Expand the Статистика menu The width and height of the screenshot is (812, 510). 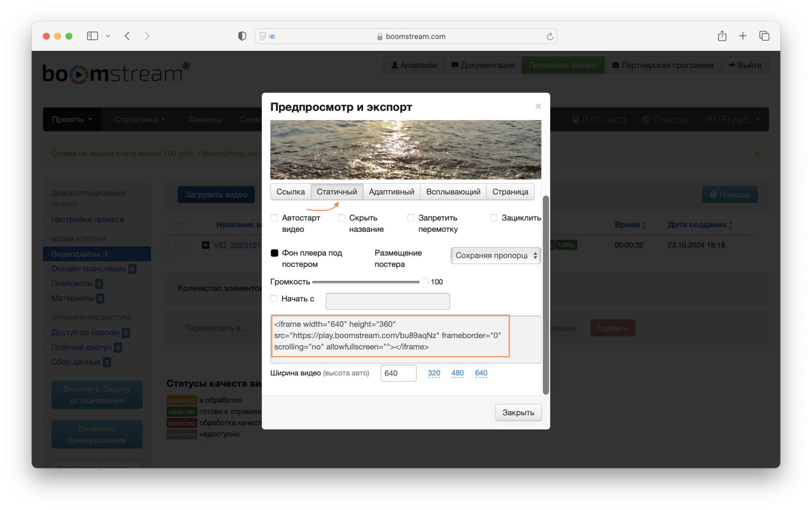[x=140, y=119]
